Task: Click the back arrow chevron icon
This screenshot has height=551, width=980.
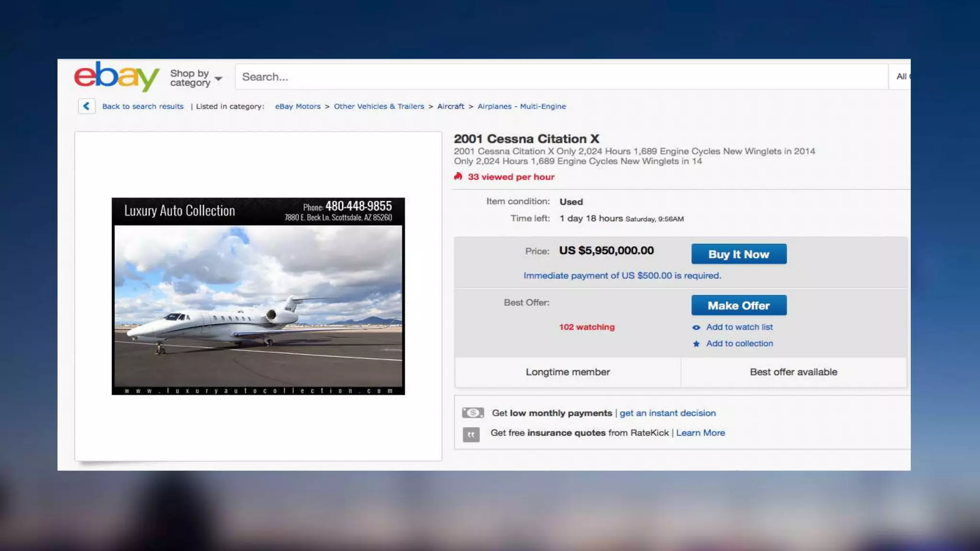Action: coord(87,106)
